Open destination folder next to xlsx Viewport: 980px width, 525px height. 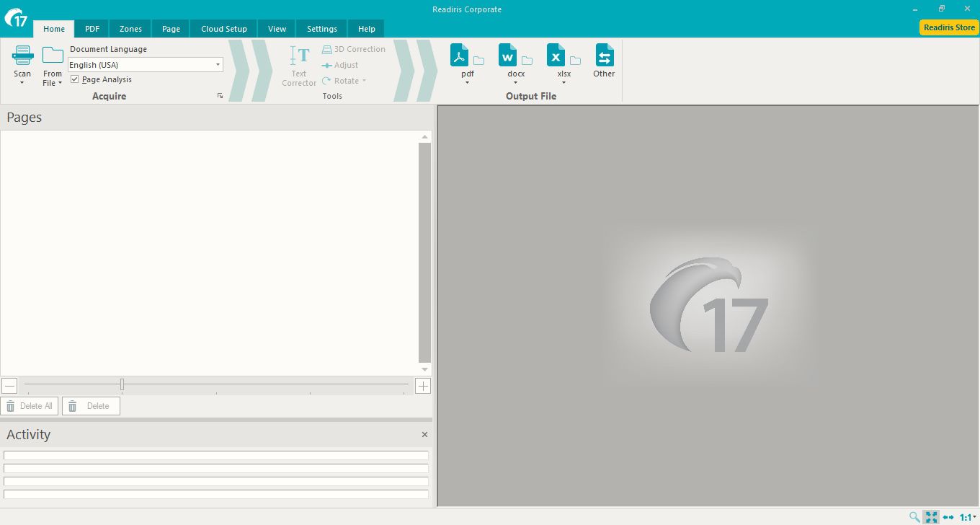575,61
